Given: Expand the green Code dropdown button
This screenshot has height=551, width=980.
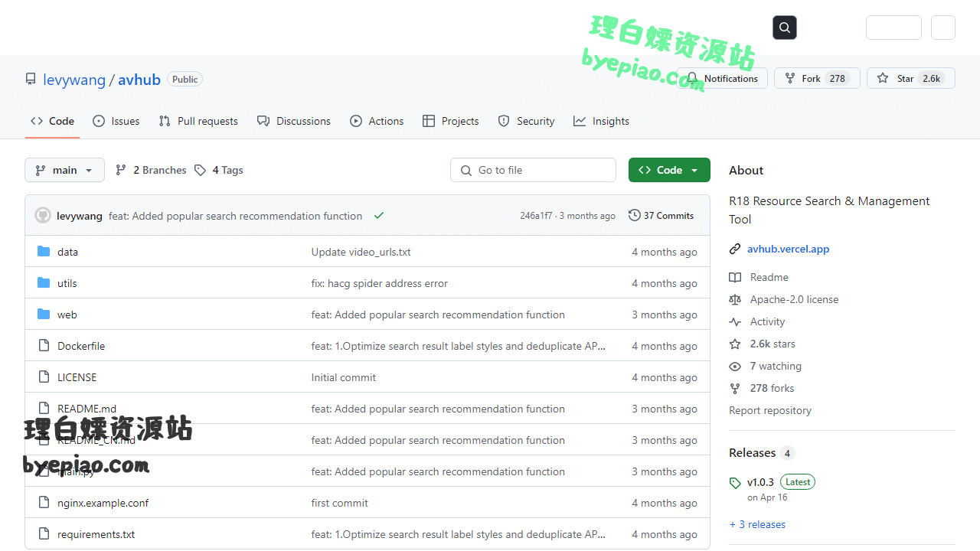Looking at the screenshot, I should click(669, 170).
